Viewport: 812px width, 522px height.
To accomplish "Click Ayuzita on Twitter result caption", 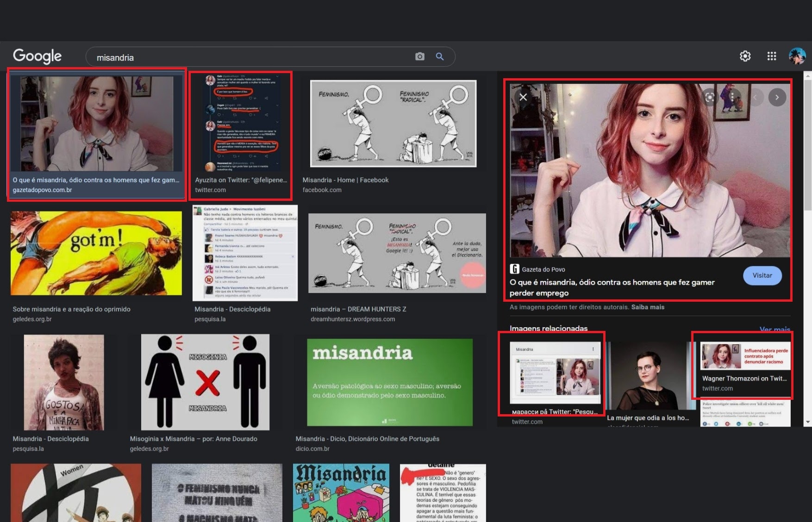I will 241,180.
